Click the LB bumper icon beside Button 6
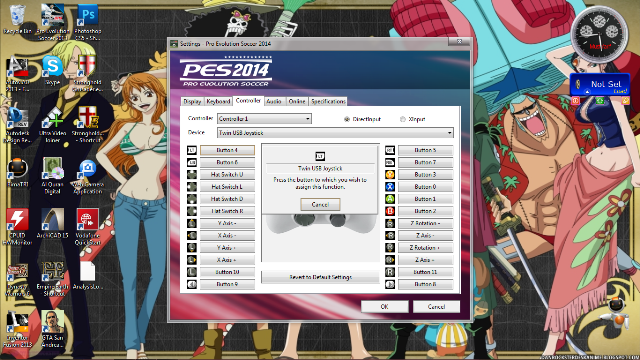Screen dimensions: 640x360 pos(192,162)
